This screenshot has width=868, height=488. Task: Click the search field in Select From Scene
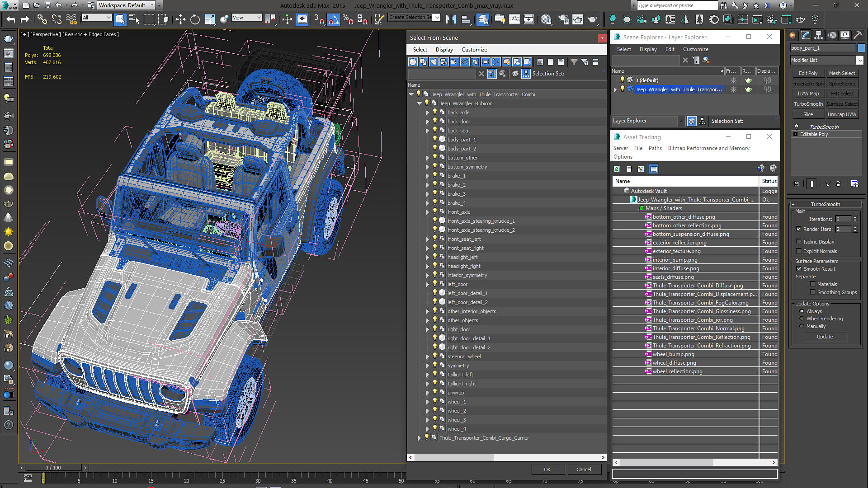point(442,74)
